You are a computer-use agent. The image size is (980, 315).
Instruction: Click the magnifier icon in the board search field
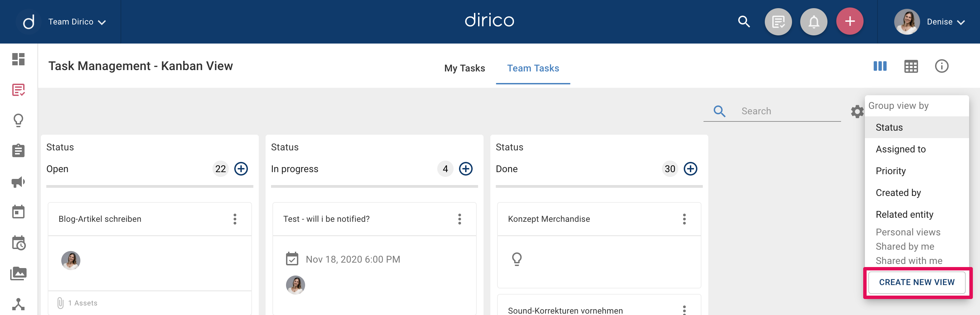(x=720, y=111)
